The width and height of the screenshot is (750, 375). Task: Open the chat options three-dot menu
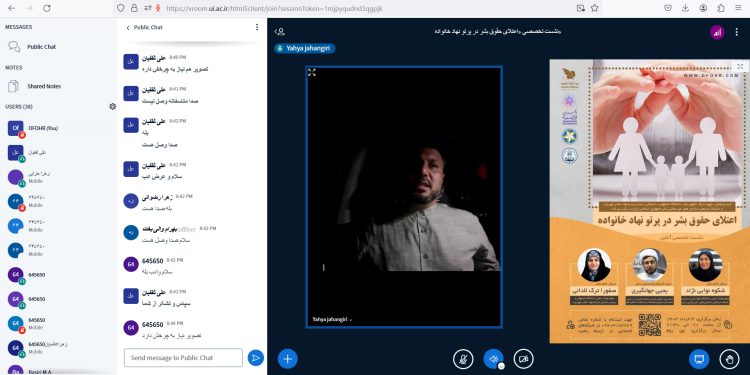click(257, 27)
